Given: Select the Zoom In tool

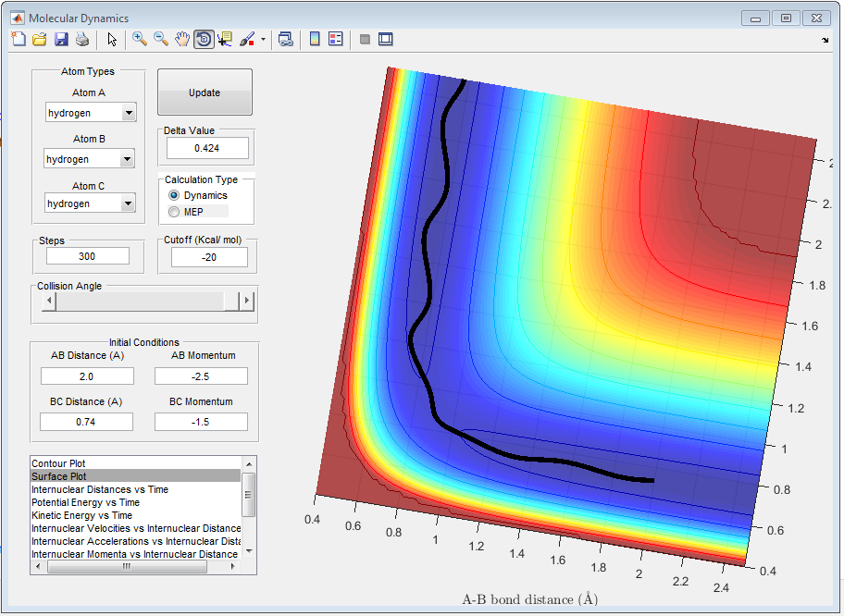Looking at the screenshot, I should tap(140, 39).
